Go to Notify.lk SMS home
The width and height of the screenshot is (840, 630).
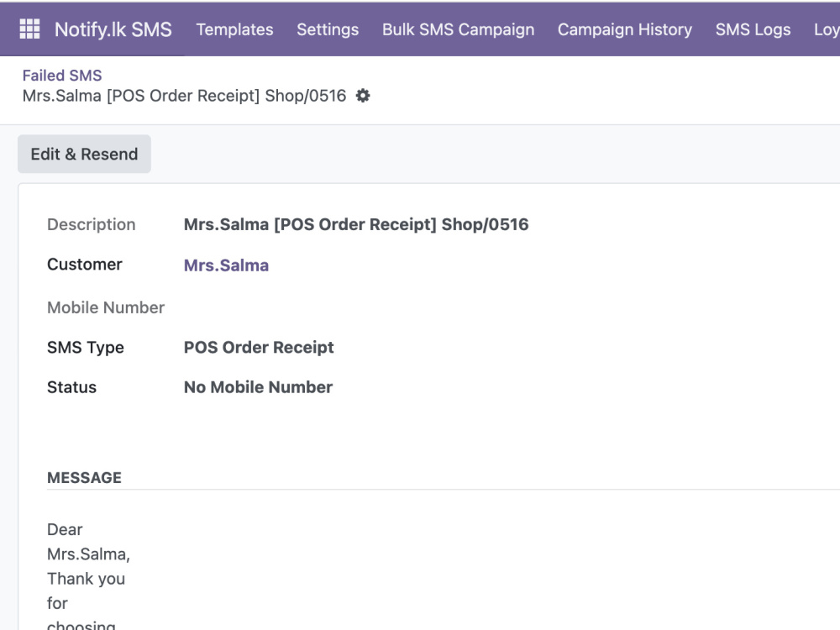coord(113,29)
